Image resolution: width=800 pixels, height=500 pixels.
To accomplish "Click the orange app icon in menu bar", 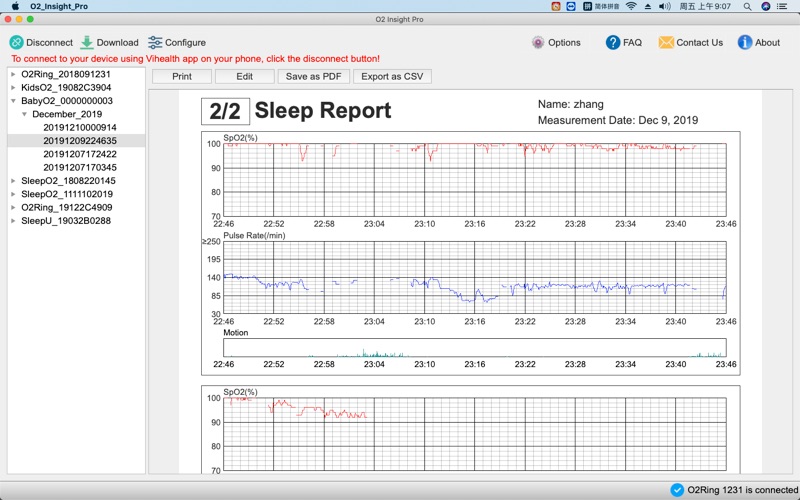I will pyautogui.click(x=556, y=6).
